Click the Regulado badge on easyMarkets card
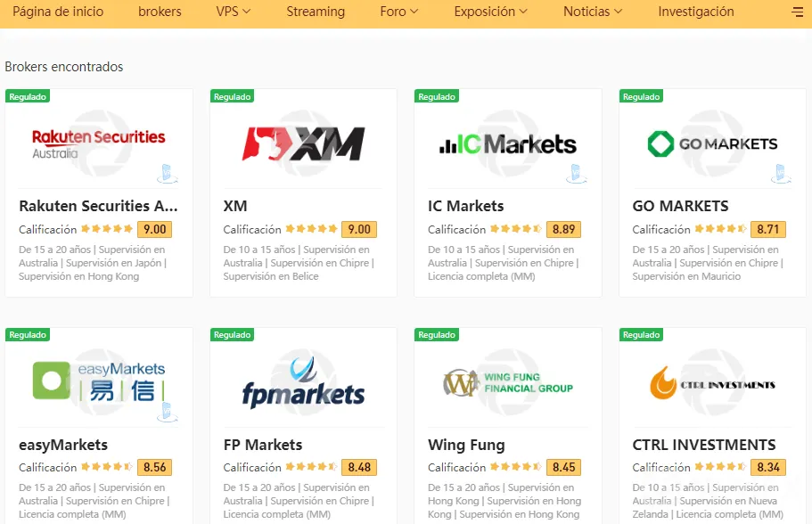The width and height of the screenshot is (812, 524). tap(28, 334)
